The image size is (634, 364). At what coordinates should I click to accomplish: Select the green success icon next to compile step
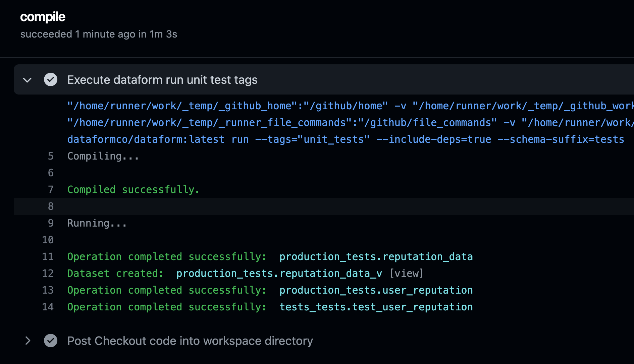pos(51,80)
